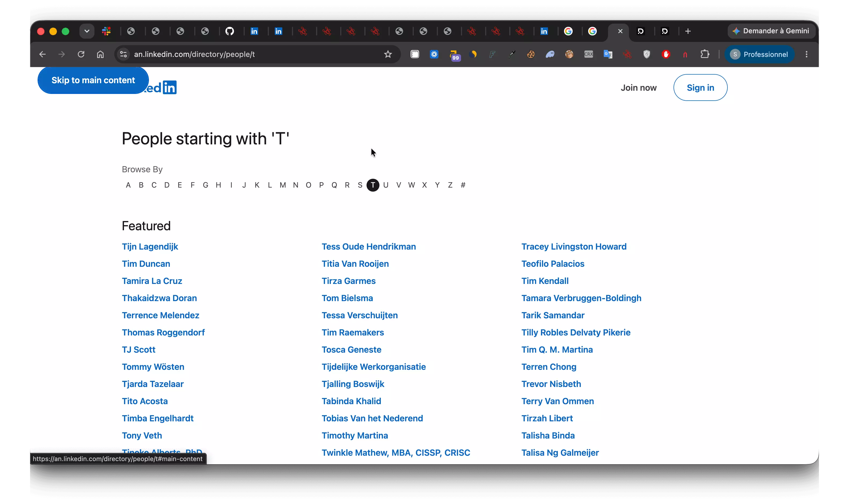Click Join now link

click(639, 87)
